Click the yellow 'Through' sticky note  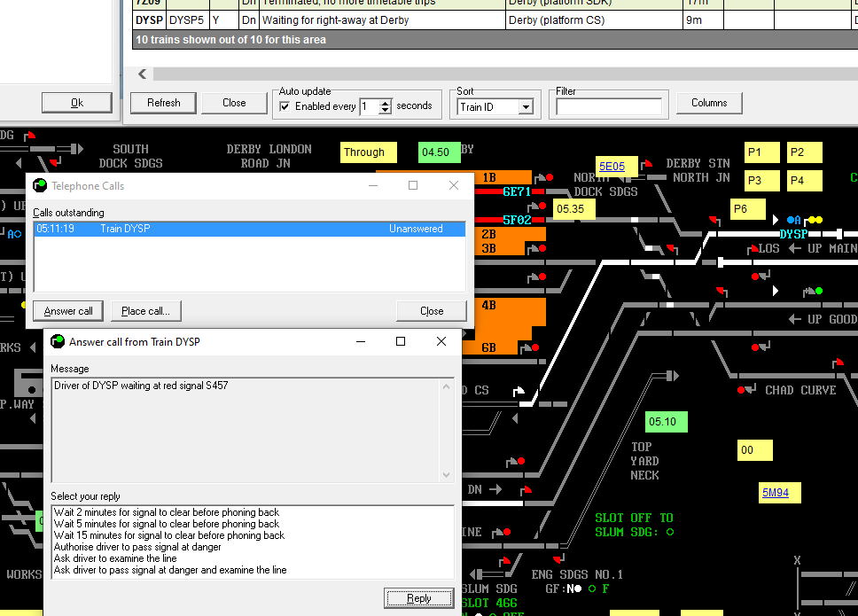(x=368, y=152)
